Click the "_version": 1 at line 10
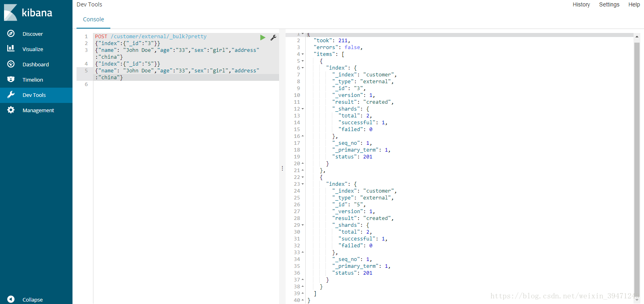Viewport: 644px width, 304px height. click(354, 95)
